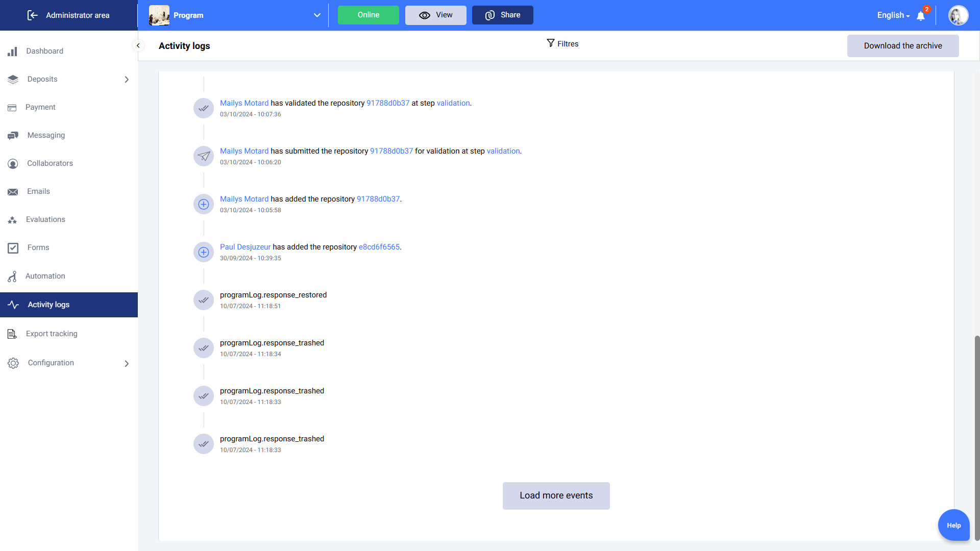Open the user profile avatar
The width and height of the screenshot is (980, 551).
coord(958,15)
